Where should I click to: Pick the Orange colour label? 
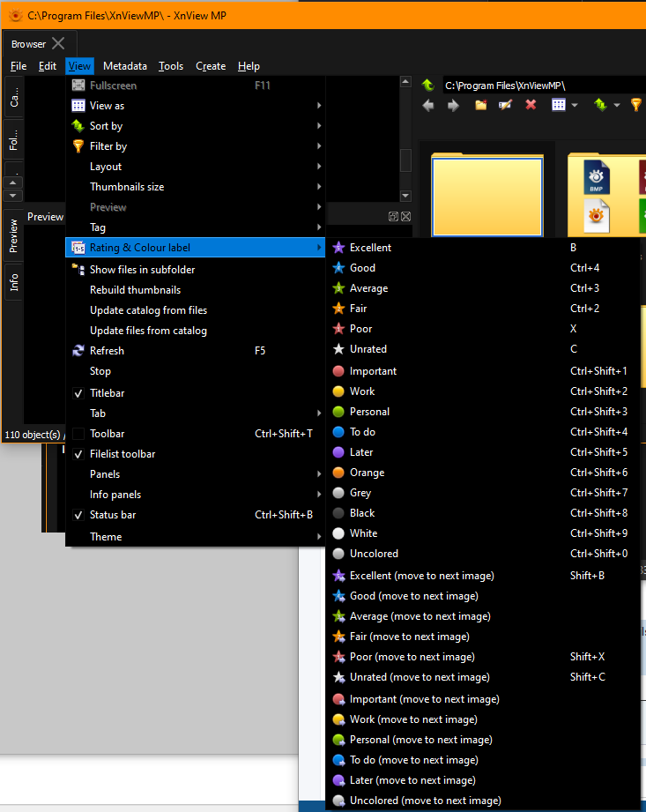coord(482,473)
